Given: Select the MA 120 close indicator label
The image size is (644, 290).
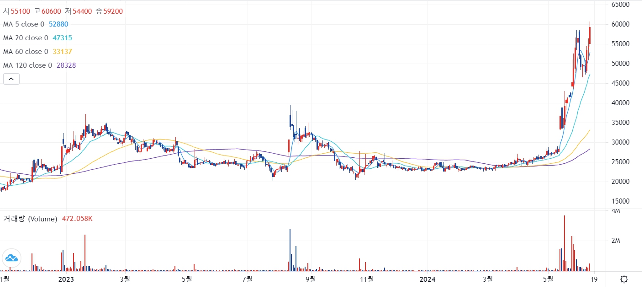Looking at the screenshot, I should pyautogui.click(x=27, y=65).
